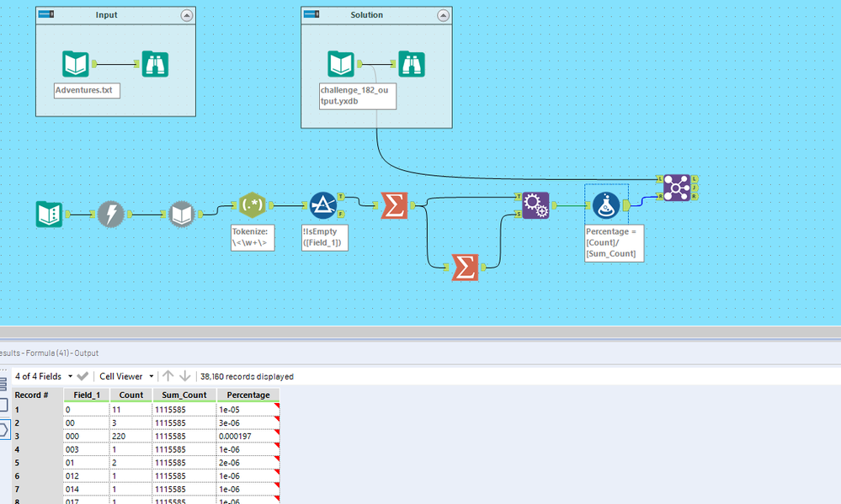The width and height of the screenshot is (841, 504).
Task: Click Field_1 cell '003' in record 4
Action: 87,450
